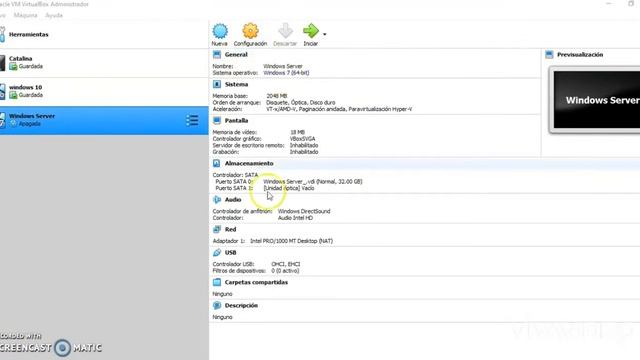This screenshot has height=360, width=640.
Task: Click the OHCI, EHCI USB controller value
Action: 286,264
